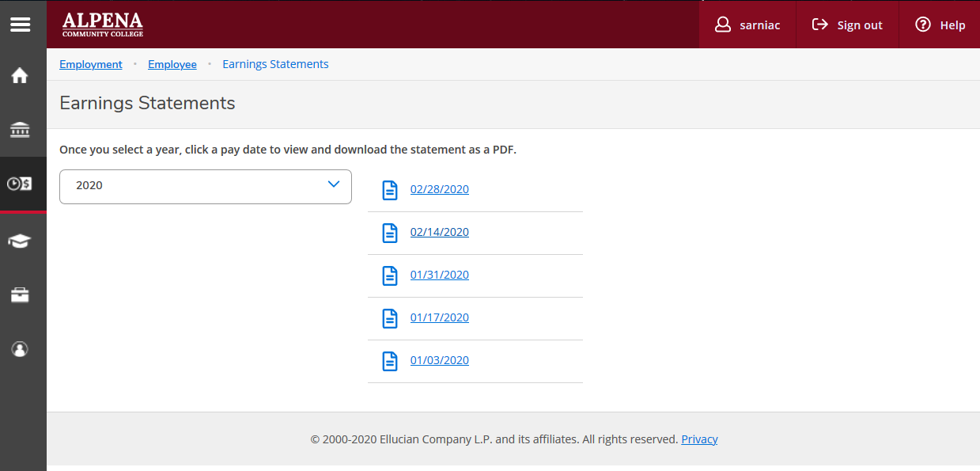Go to Home via house icon
Viewport: 980px width, 471px height.
20,76
